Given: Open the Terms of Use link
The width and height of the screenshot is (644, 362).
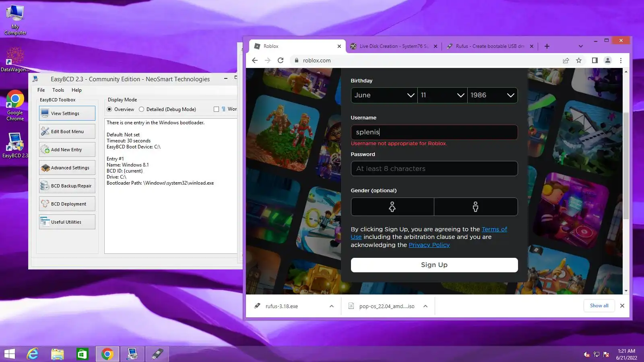Looking at the screenshot, I should [494, 229].
